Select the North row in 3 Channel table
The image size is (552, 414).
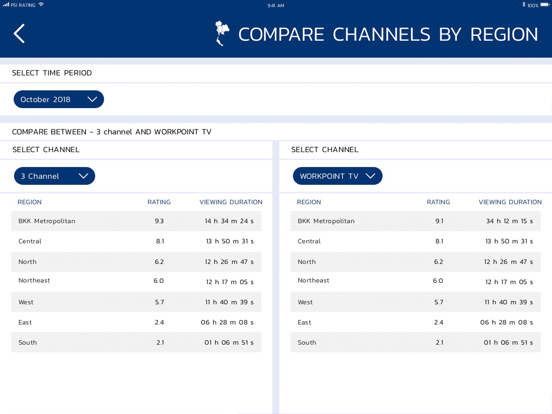[x=136, y=262]
